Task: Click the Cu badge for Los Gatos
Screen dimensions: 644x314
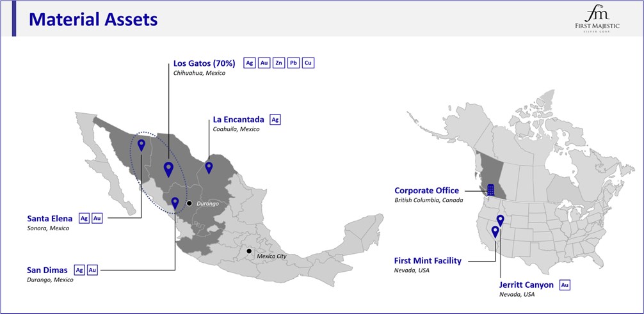Action: pyautogui.click(x=308, y=63)
